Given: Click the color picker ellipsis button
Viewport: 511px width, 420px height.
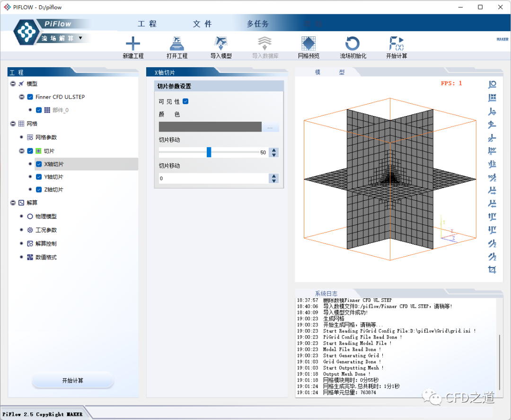Looking at the screenshot, I should tap(270, 127).
